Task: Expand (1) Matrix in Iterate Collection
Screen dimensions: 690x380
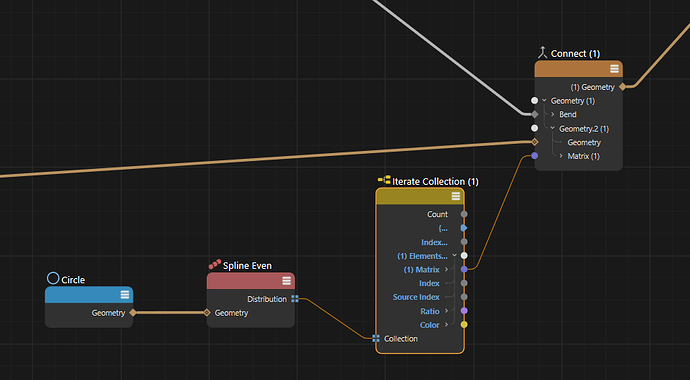Action: pyautogui.click(x=446, y=270)
